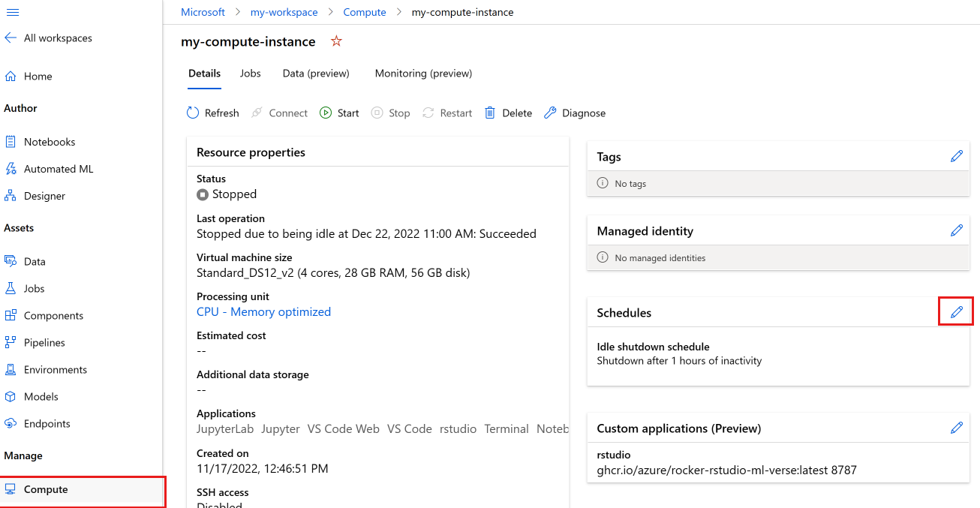Open Endpoints from Assets

coord(48,423)
